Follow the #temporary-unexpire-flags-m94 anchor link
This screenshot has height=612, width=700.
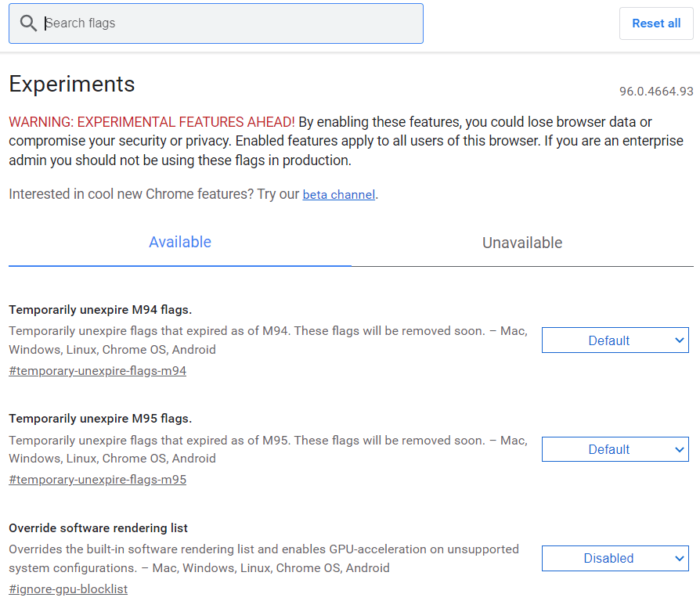coord(98,371)
